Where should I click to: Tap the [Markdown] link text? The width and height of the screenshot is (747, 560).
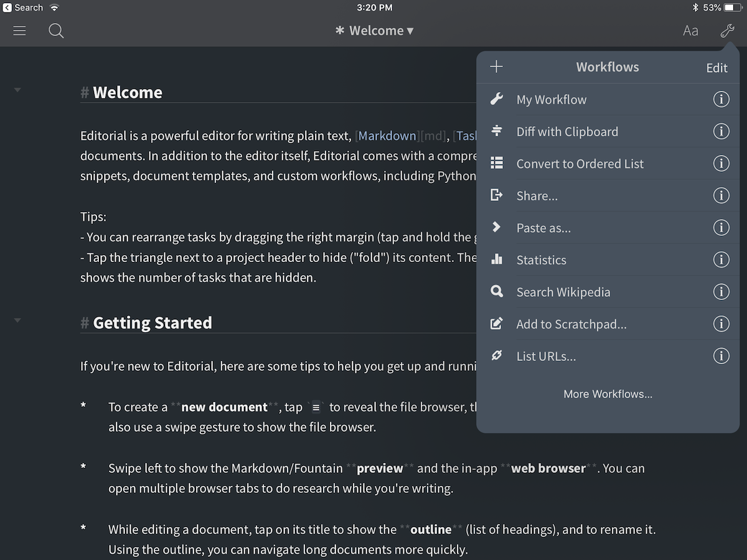[387, 136]
